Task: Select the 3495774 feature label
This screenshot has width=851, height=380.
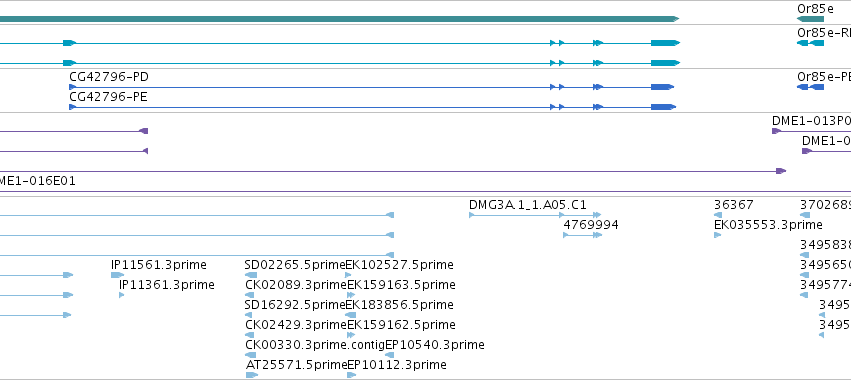Action: click(825, 285)
